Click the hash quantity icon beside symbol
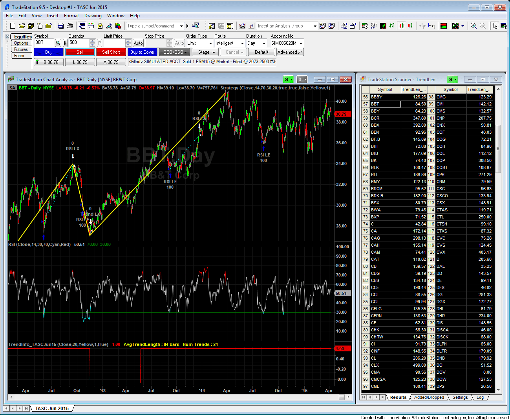The height and width of the screenshot is (420, 510). pos(65,43)
